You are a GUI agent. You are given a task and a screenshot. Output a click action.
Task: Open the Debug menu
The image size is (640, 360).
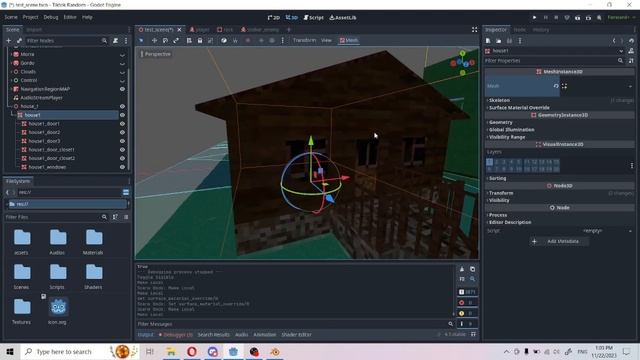[51, 17]
